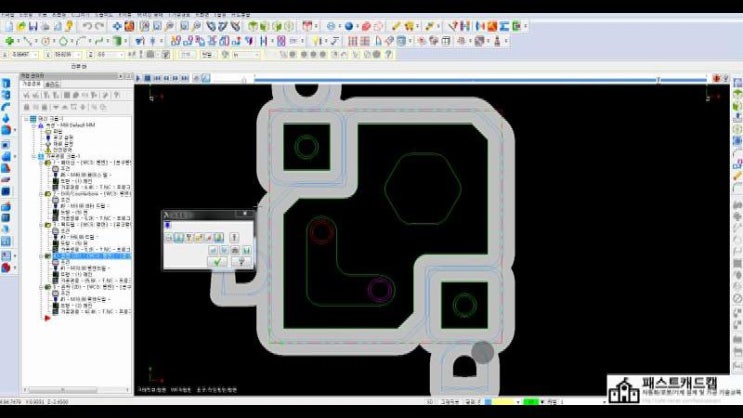Click the Save (floppy disk) icon
Viewport: 743px width, 418px height.
pos(33,25)
